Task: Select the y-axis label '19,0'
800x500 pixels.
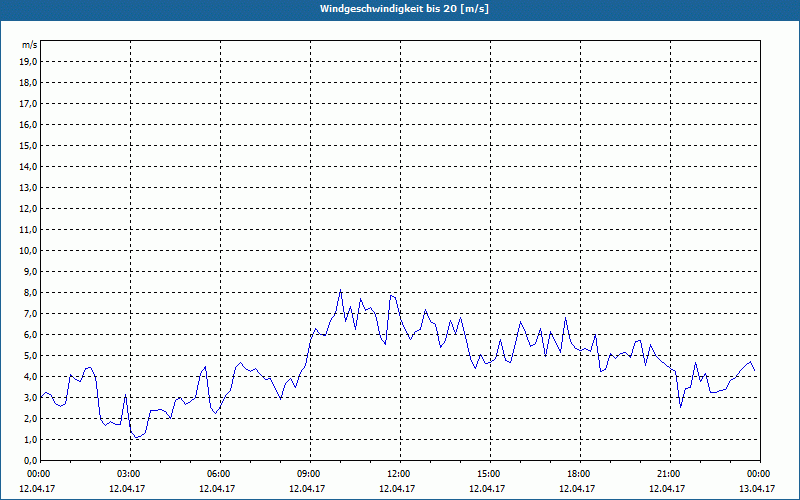Action: [29, 62]
